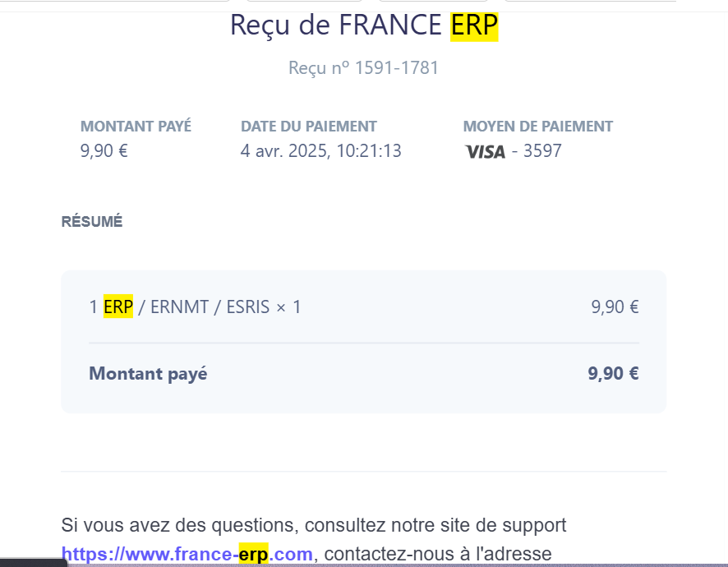The height and width of the screenshot is (567, 728).
Task: Click the 9,90 € amount under MONTANT PAYÉ
Action: pyautogui.click(x=104, y=151)
